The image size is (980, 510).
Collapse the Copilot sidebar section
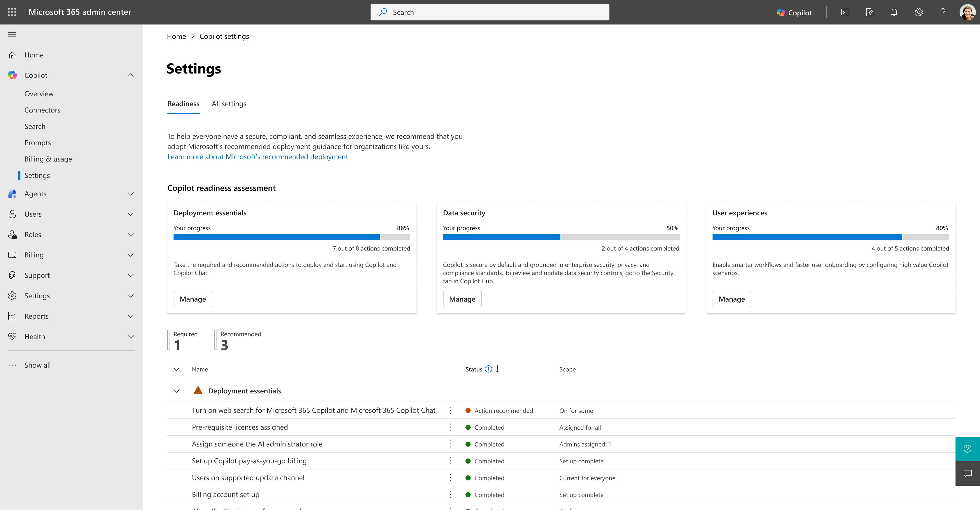130,75
